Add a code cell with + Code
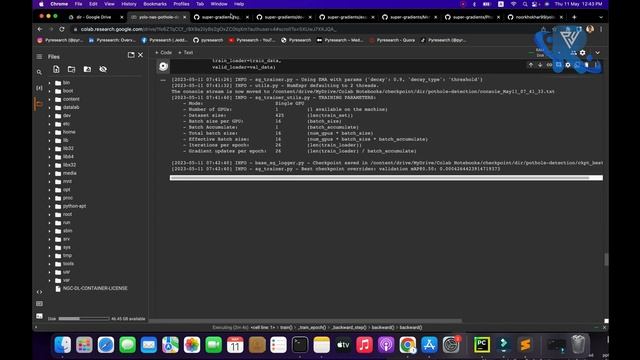640x360 pixels. [x=163, y=53]
